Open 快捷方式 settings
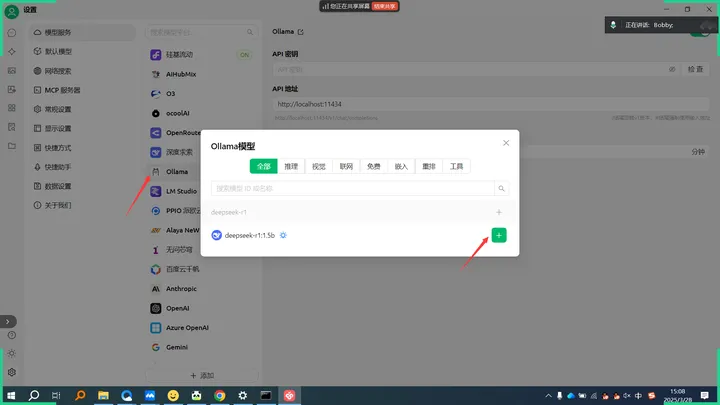The width and height of the screenshot is (720, 405). point(83,148)
